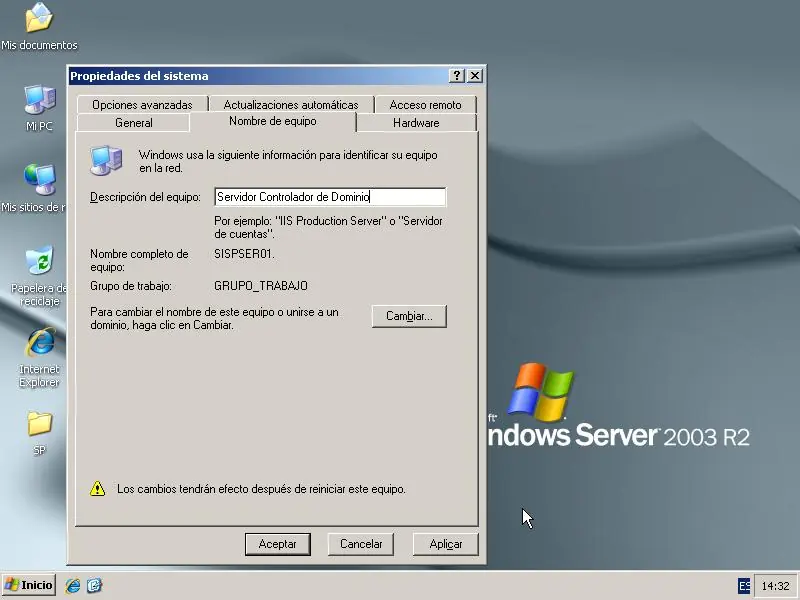Switch to Actualizaciones automáticas tab
The width and height of the screenshot is (800, 600).
click(x=291, y=105)
